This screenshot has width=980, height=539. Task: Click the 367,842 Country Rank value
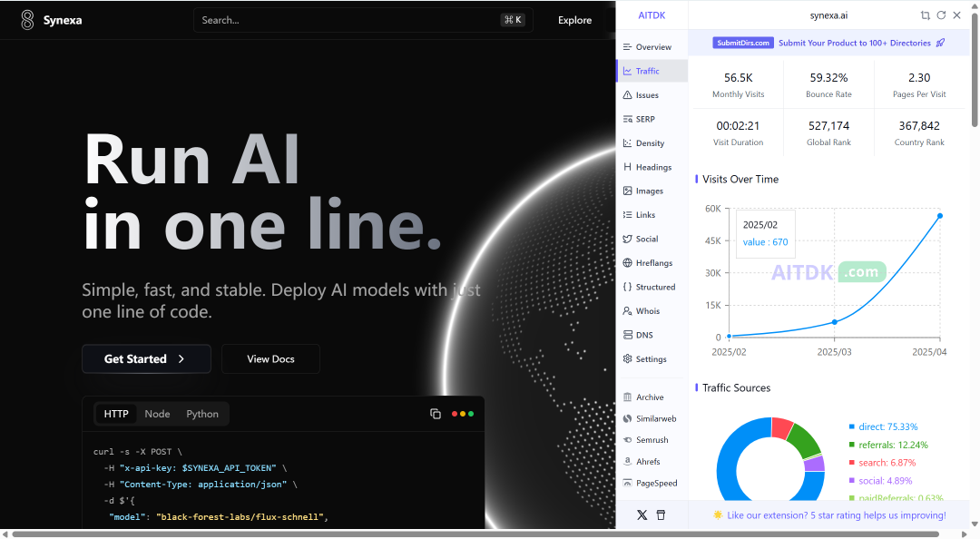tap(919, 126)
